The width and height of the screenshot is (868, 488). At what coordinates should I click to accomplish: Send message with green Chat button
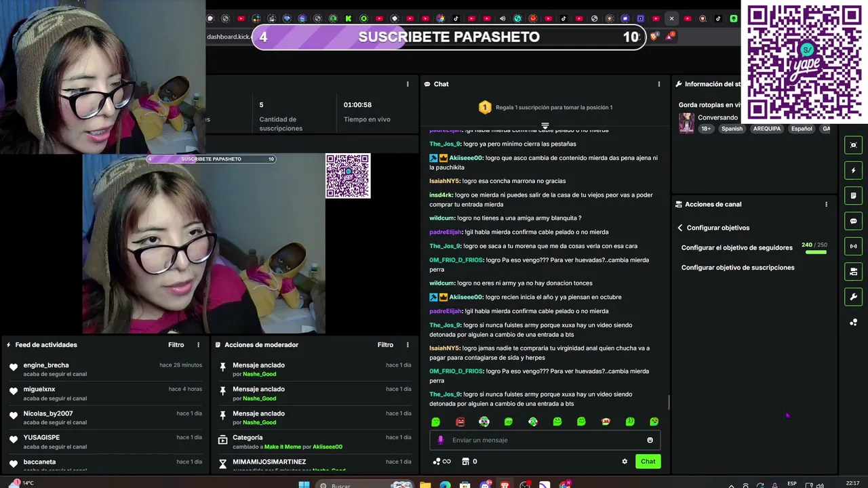tap(648, 462)
